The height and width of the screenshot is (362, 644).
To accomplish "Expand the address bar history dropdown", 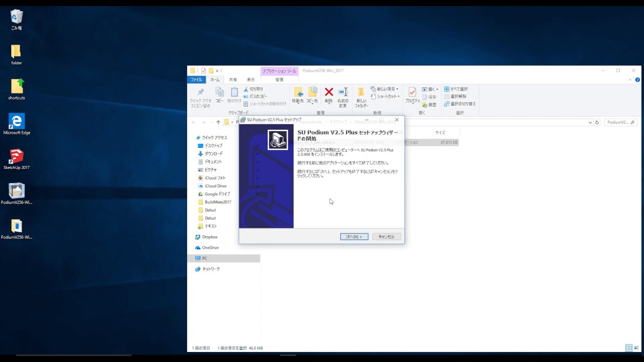I will 590,122.
